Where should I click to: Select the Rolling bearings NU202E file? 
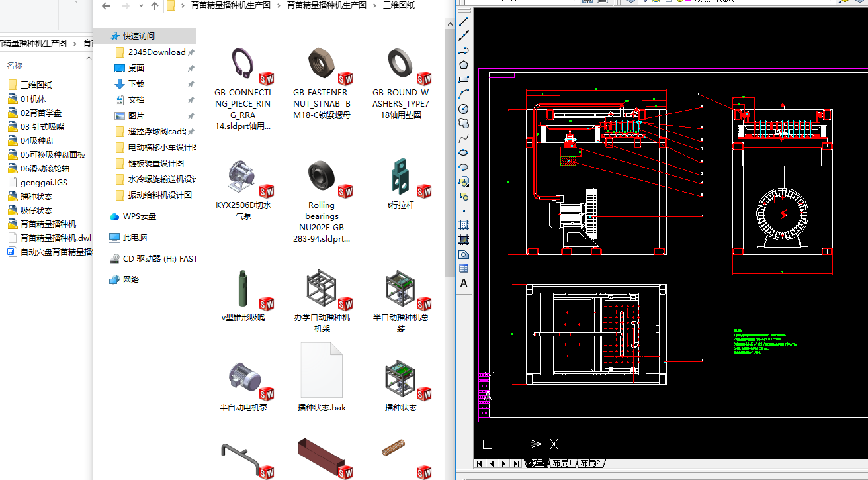pos(322,201)
